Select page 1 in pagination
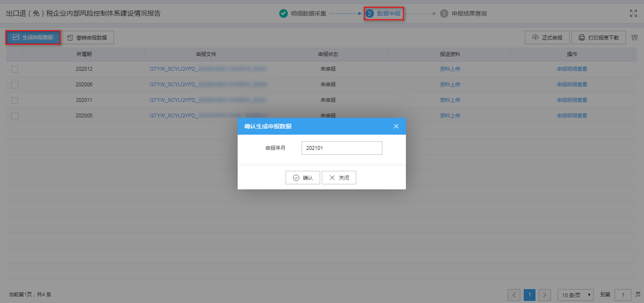The image size is (644, 303). (x=530, y=295)
